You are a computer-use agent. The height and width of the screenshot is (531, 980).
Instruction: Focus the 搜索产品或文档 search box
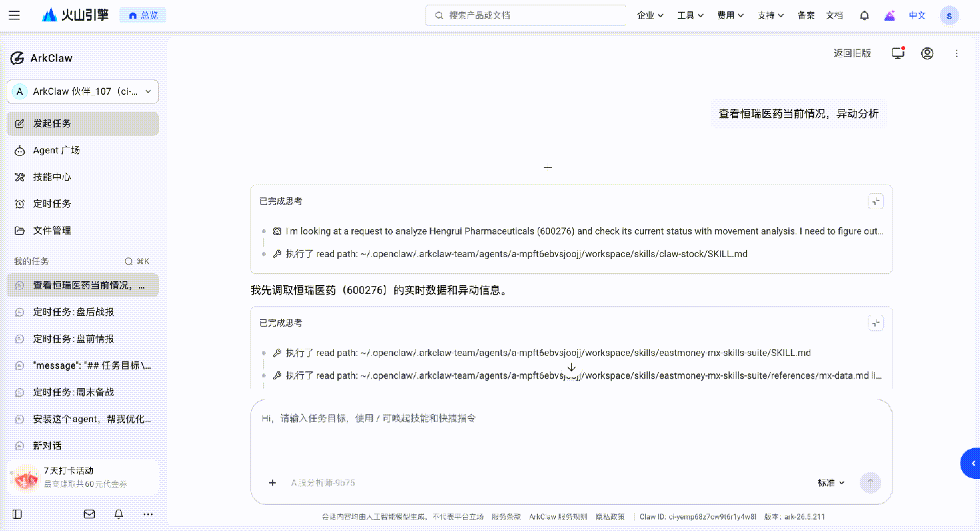coord(526,15)
